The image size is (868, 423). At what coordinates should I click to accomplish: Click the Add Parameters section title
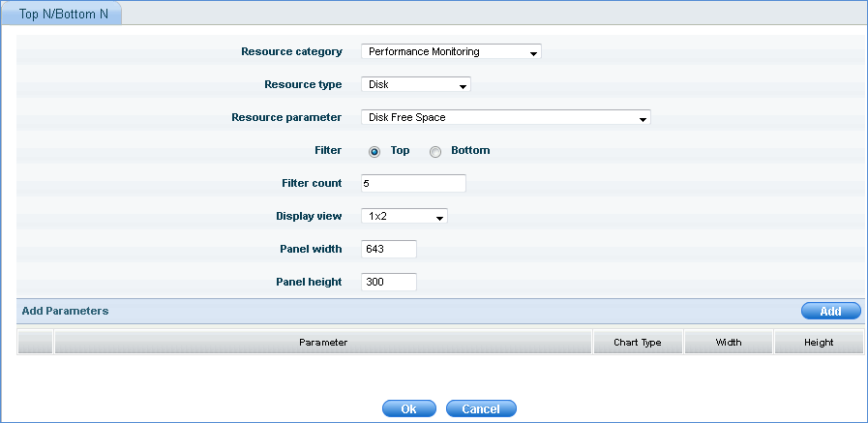[65, 312]
